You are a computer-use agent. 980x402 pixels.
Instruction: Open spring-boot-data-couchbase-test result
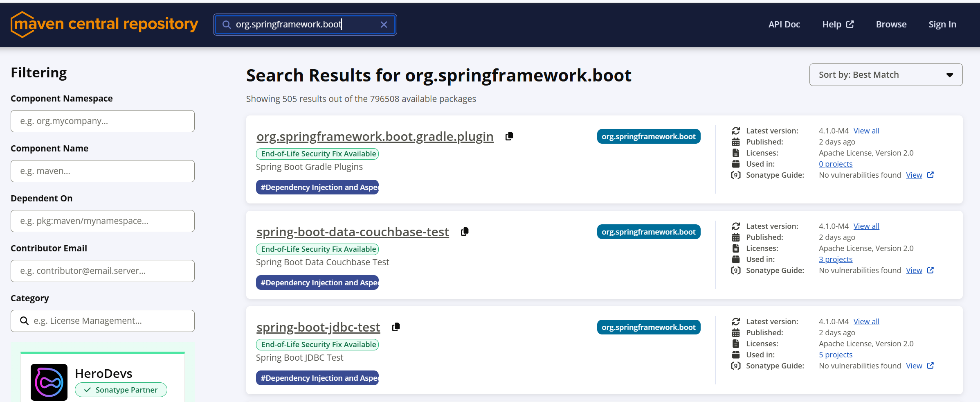coord(353,232)
